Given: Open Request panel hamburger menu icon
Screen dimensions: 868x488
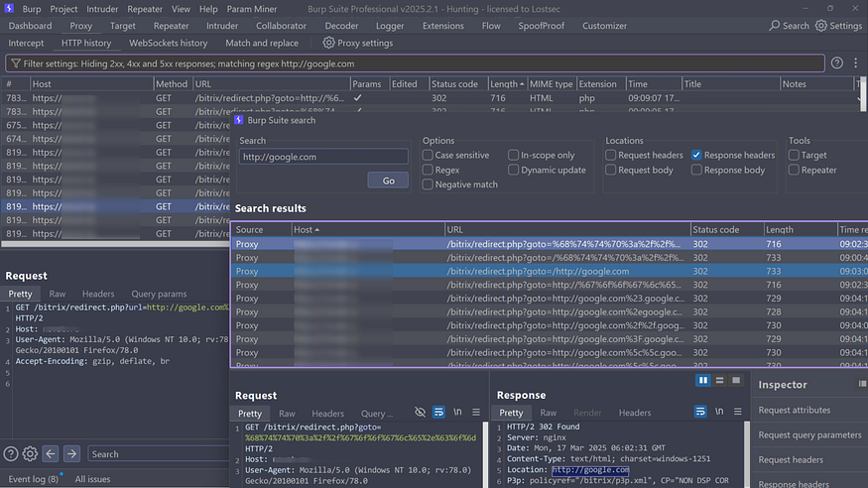Looking at the screenshot, I should pyautogui.click(x=476, y=413).
